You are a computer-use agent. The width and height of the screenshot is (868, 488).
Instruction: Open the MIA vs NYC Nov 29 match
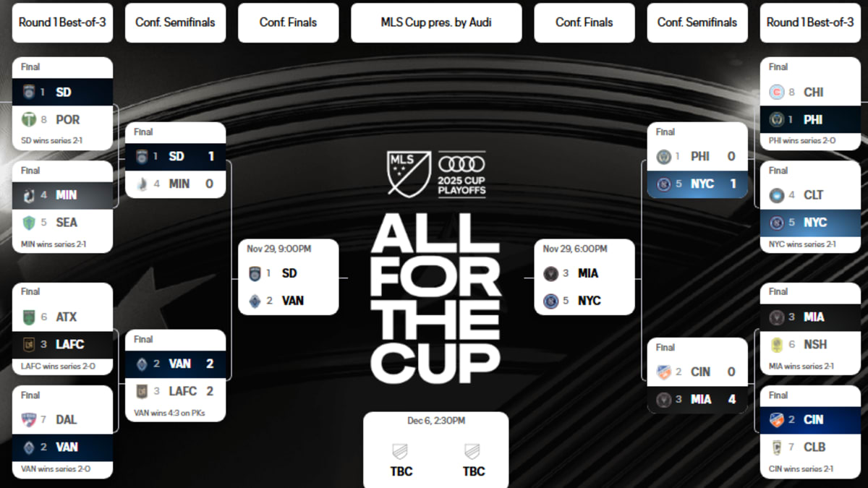584,277
